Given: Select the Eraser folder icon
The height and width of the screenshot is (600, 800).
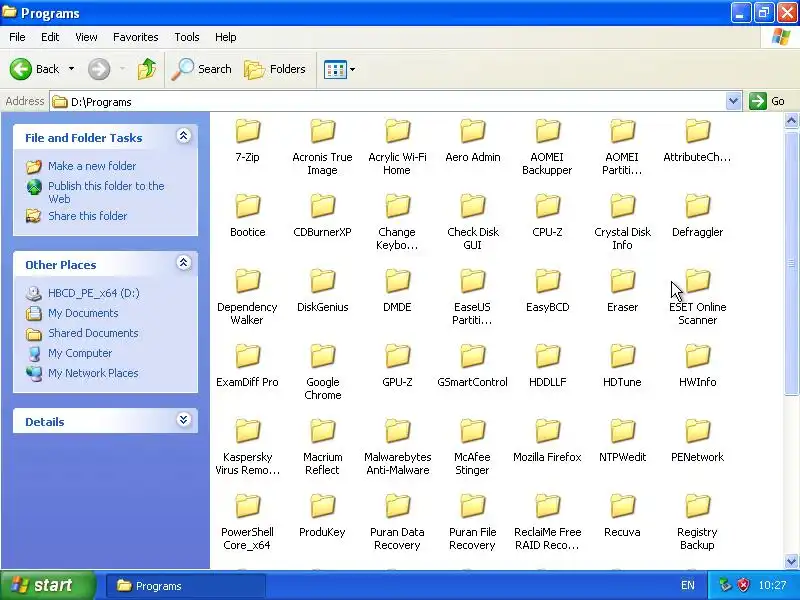Looking at the screenshot, I should [x=622, y=281].
